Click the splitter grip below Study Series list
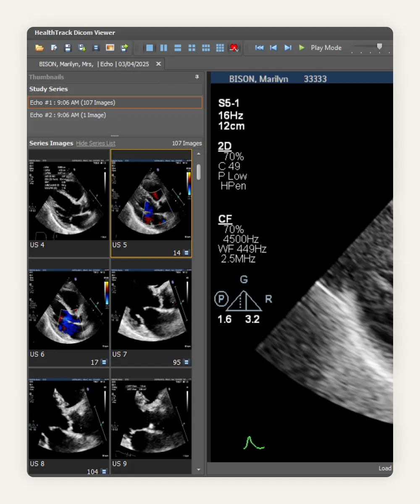The image size is (420, 504). 115,136
